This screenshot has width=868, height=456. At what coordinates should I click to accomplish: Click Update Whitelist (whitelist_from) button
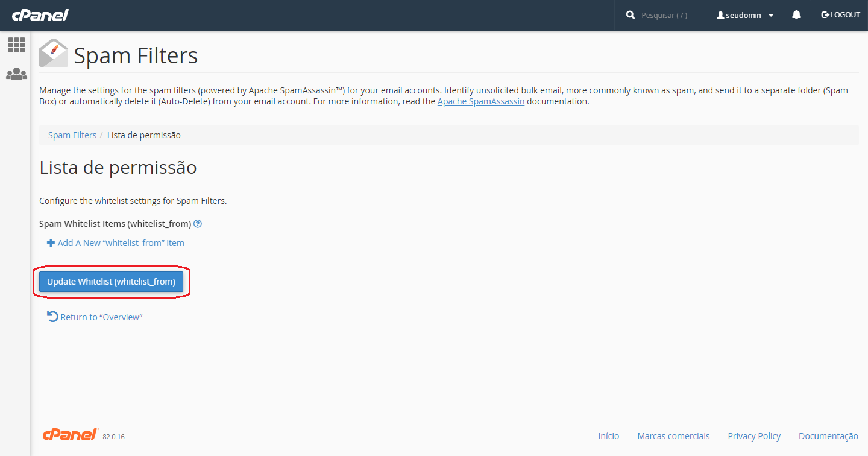[111, 282]
